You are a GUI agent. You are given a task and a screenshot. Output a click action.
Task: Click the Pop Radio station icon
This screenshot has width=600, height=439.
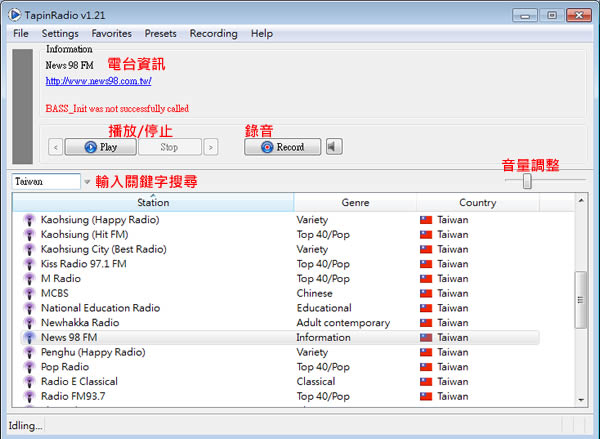coord(29,367)
